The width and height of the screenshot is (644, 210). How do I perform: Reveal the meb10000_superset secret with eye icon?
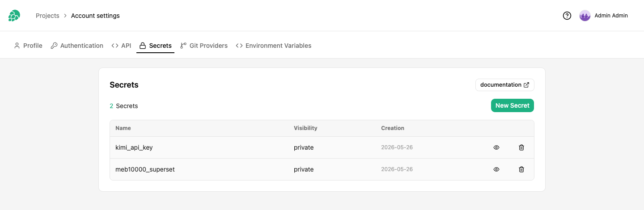pyautogui.click(x=496, y=169)
